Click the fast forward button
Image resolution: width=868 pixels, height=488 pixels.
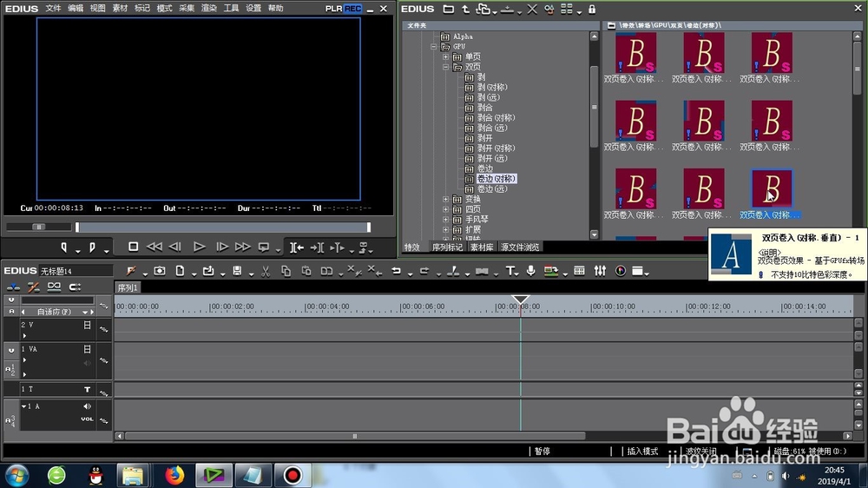tap(242, 247)
